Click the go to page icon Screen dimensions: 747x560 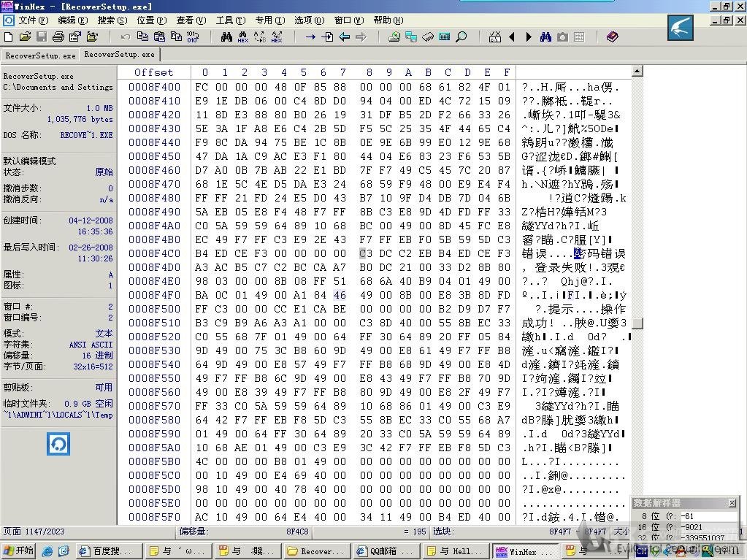[x=327, y=37]
